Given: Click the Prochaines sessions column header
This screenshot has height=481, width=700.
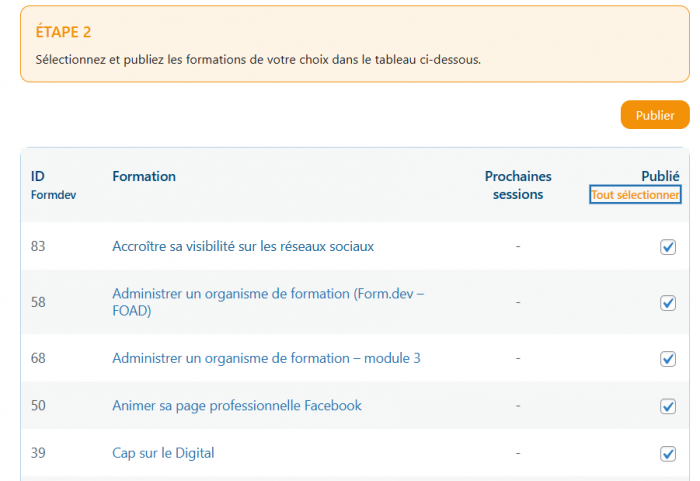Looking at the screenshot, I should pyautogui.click(x=518, y=185).
